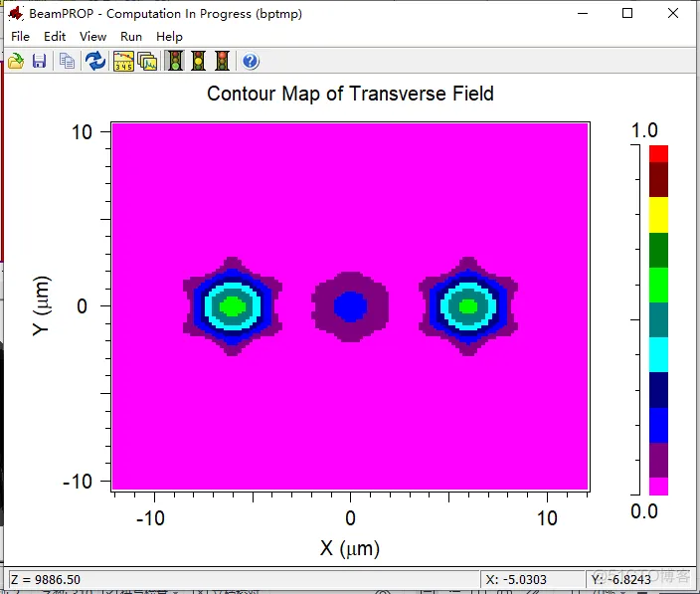Save the plot with the floppy disk icon

(x=40, y=62)
